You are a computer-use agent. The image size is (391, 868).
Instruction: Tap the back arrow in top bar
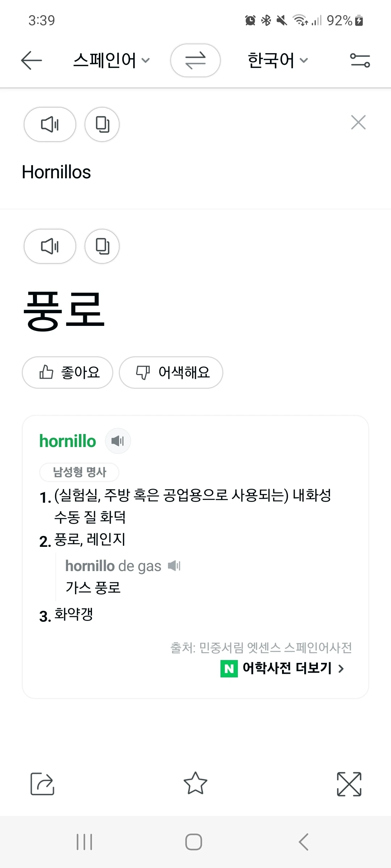coord(31,60)
